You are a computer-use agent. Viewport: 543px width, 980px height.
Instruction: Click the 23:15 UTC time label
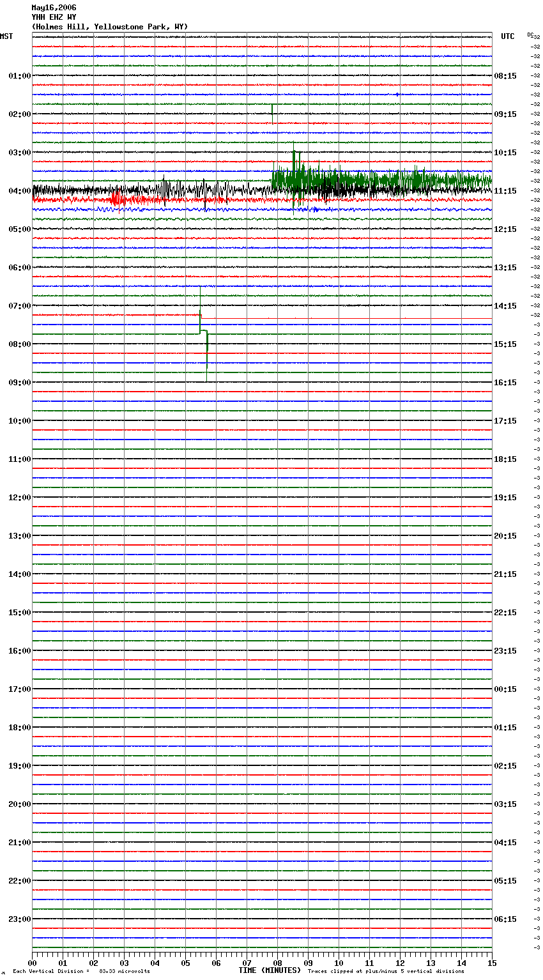tap(505, 651)
